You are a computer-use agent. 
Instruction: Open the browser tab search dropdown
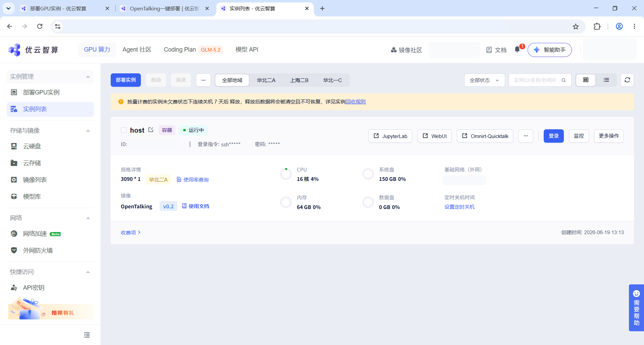(8, 8)
